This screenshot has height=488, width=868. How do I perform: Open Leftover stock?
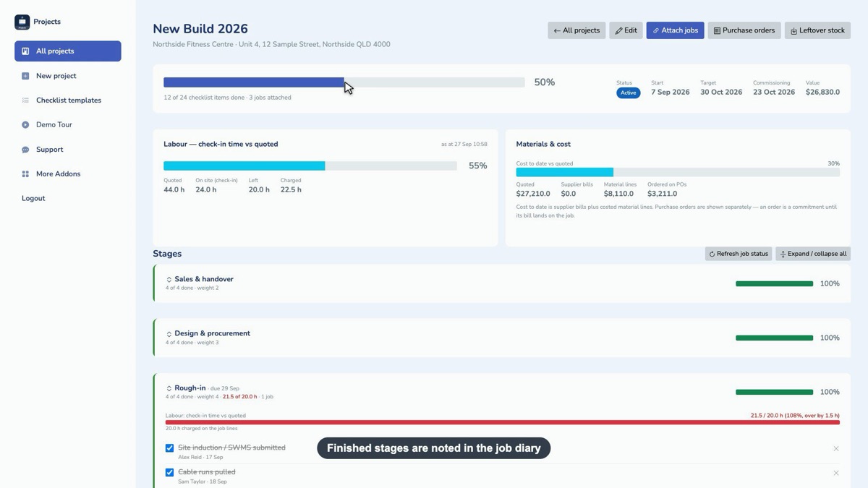click(x=817, y=30)
